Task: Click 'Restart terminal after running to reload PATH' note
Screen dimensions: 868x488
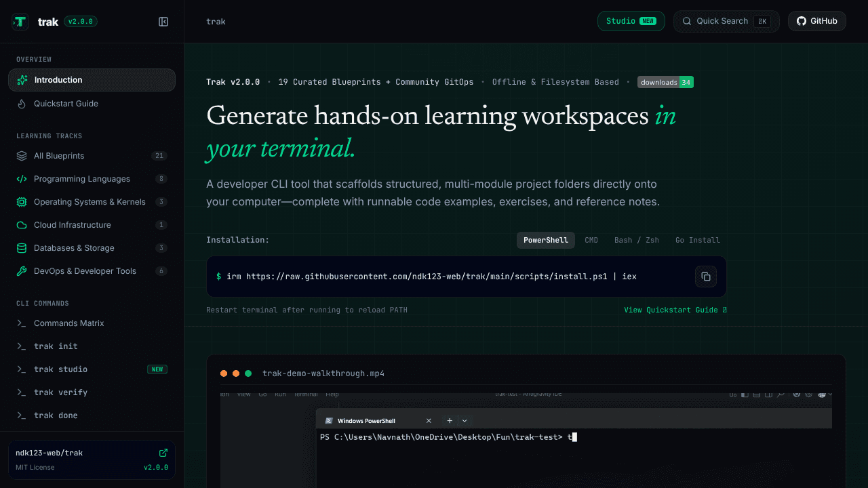Action: (x=307, y=310)
